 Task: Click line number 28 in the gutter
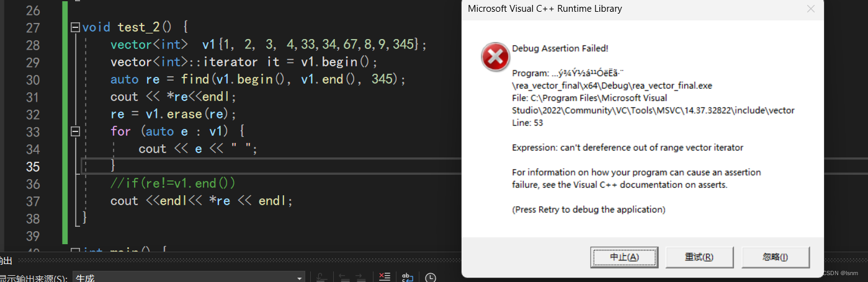tap(33, 45)
